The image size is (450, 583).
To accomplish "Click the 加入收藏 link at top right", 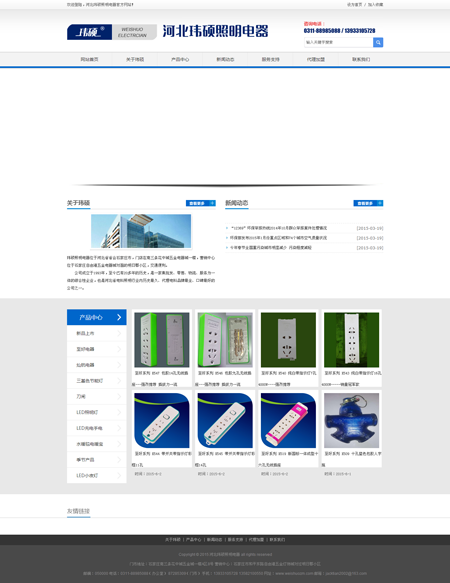I will click(375, 5).
